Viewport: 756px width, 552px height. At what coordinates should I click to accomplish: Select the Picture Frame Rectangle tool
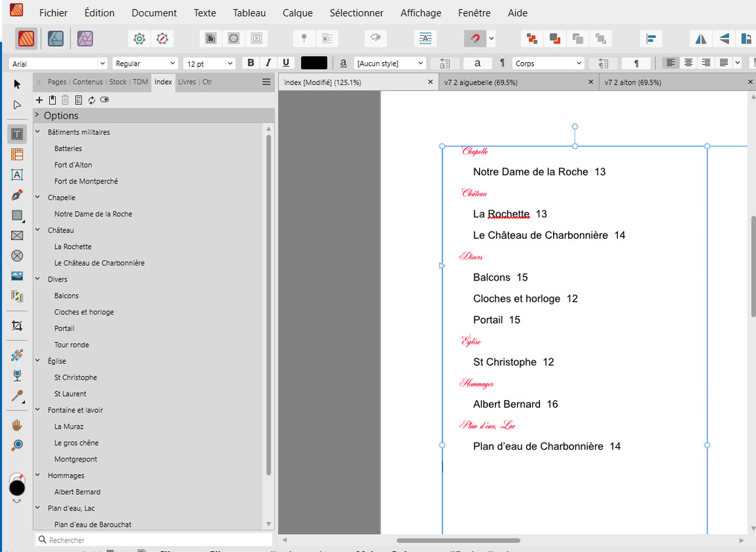[x=17, y=235]
